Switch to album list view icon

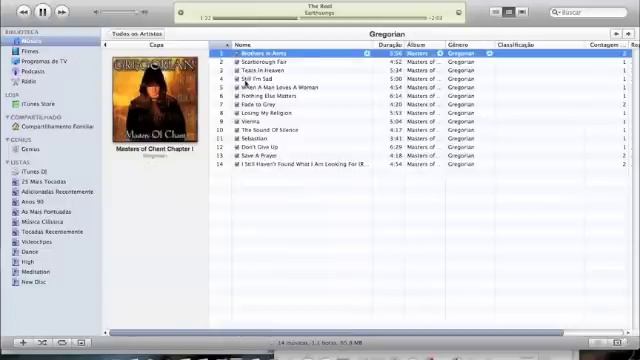click(x=509, y=12)
